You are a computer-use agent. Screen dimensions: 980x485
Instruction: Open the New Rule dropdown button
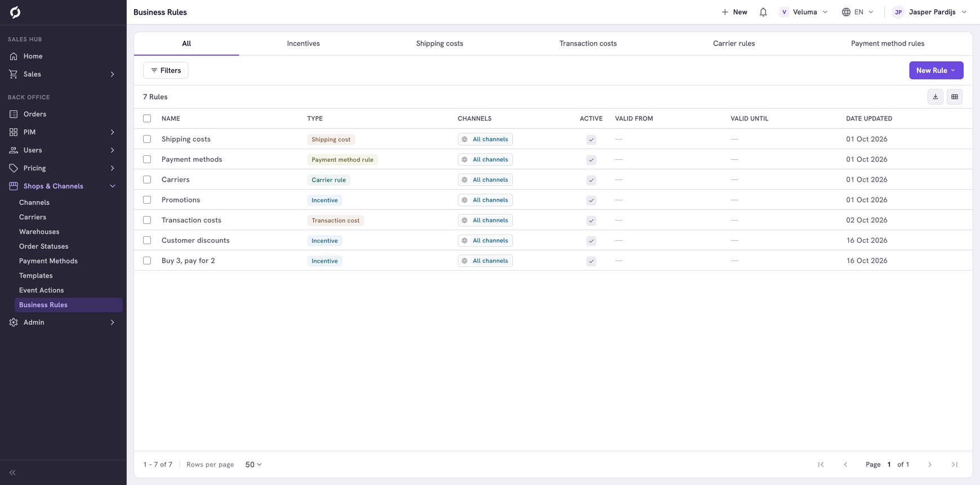pos(936,70)
